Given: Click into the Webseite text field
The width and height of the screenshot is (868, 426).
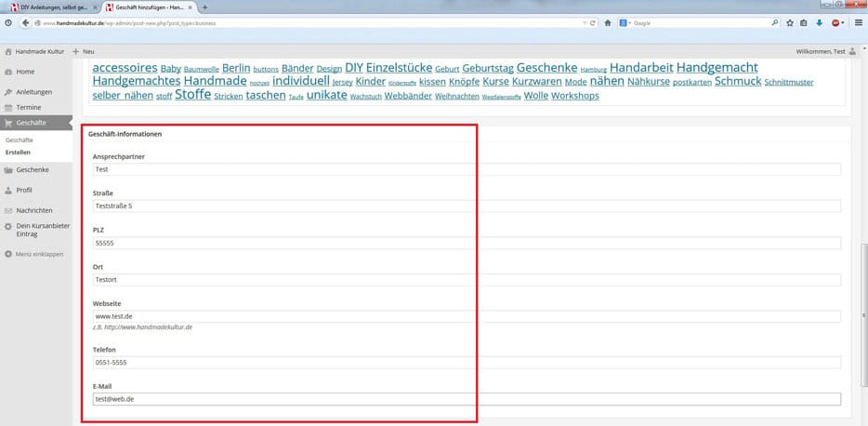Looking at the screenshot, I should click(x=467, y=316).
